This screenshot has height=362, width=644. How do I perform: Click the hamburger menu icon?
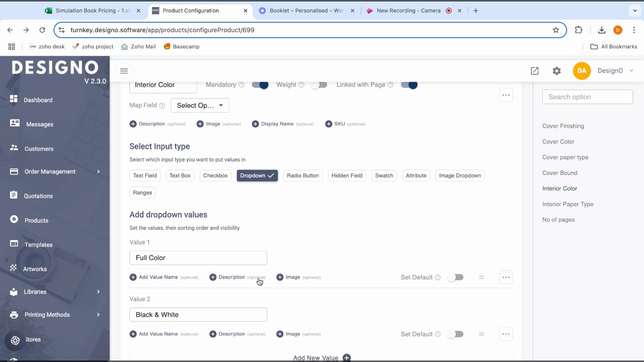124,71
